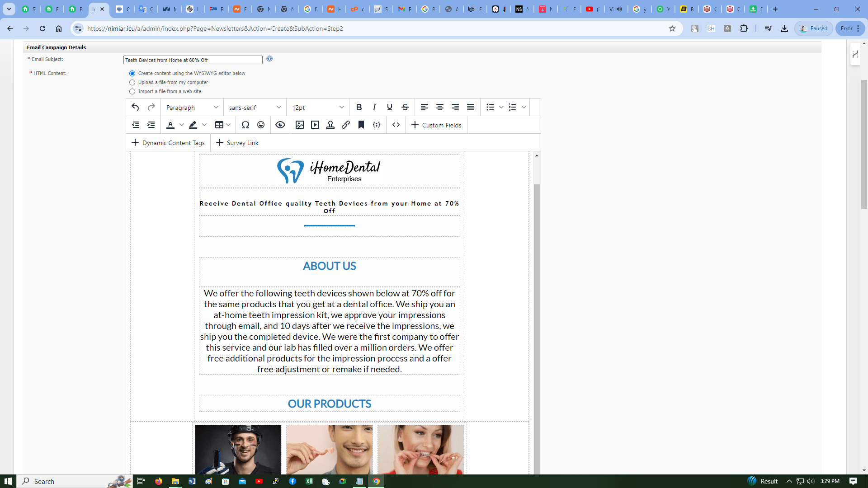Open the Paragraph format dropdown
This screenshot has height=488, width=868.
(x=192, y=108)
